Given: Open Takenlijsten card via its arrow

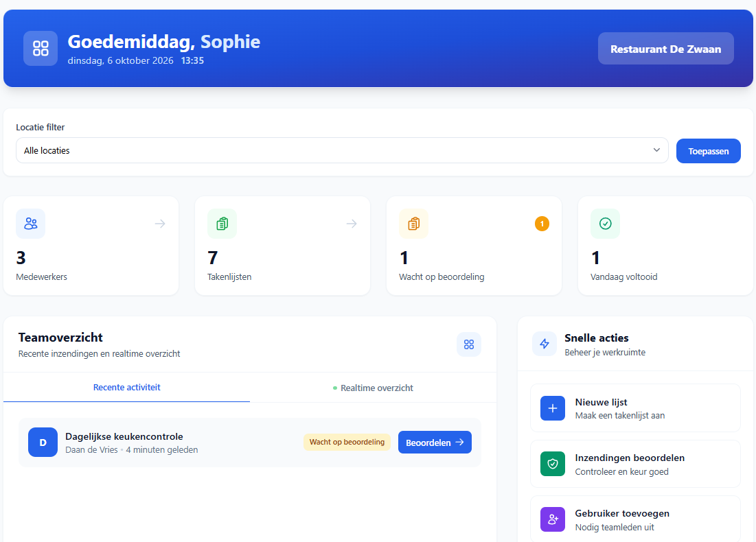Looking at the screenshot, I should [352, 224].
